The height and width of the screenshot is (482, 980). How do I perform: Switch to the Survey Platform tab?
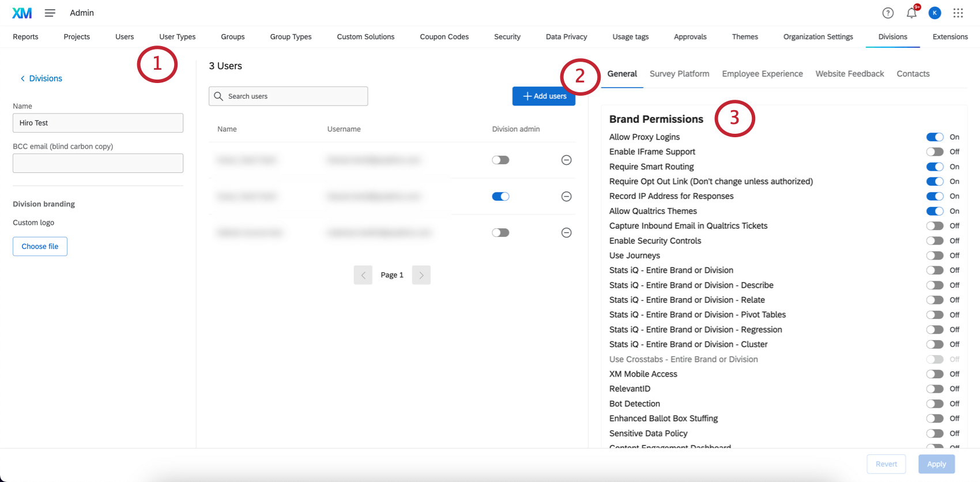(x=679, y=74)
